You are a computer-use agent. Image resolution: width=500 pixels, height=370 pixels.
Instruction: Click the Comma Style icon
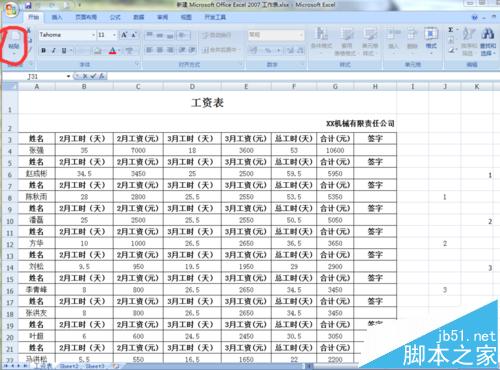click(x=278, y=50)
